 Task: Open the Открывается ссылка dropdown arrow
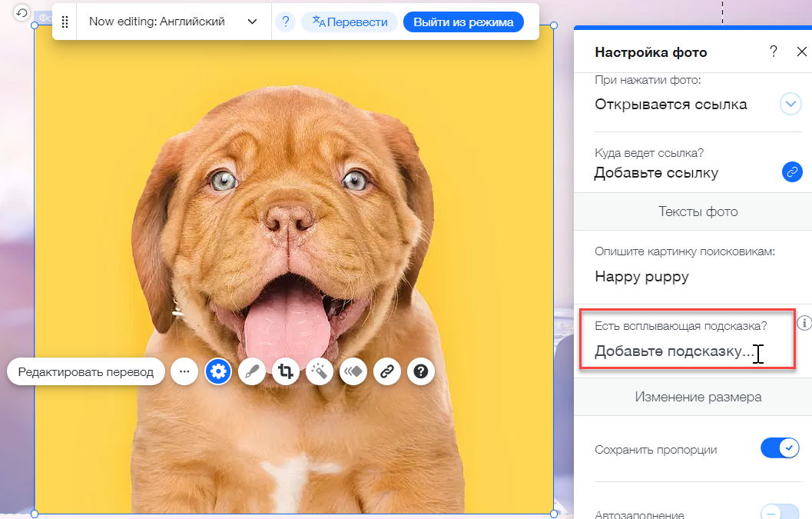click(790, 104)
